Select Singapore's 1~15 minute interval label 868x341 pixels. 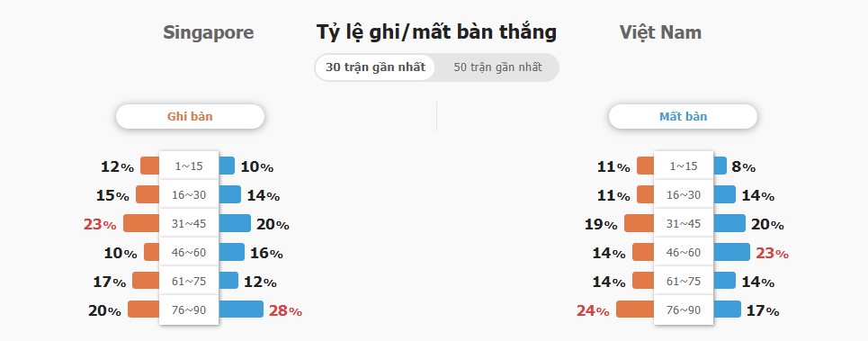tap(189, 166)
